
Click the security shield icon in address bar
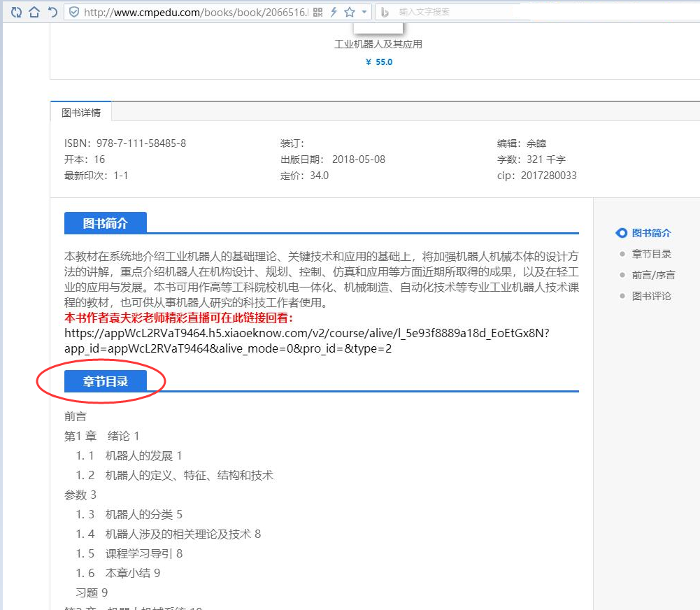point(75,12)
